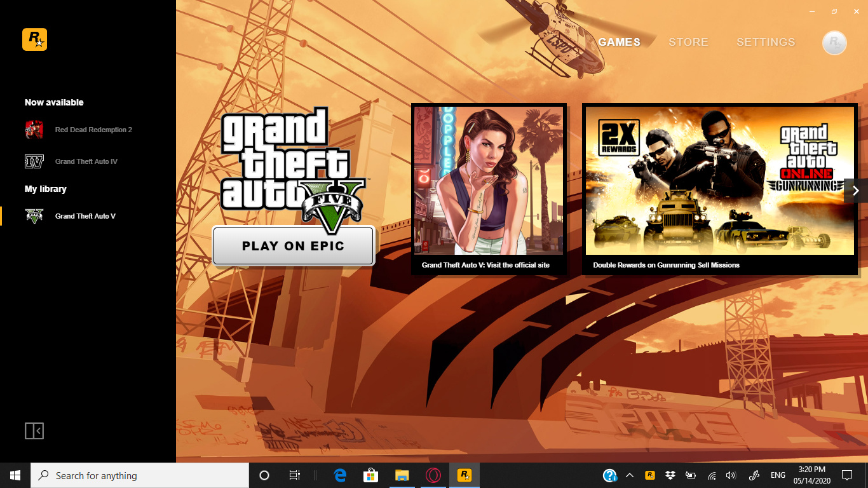The image size is (868, 488).
Task: Select the Grand Theft Auto IV icon
Action: click(34, 161)
